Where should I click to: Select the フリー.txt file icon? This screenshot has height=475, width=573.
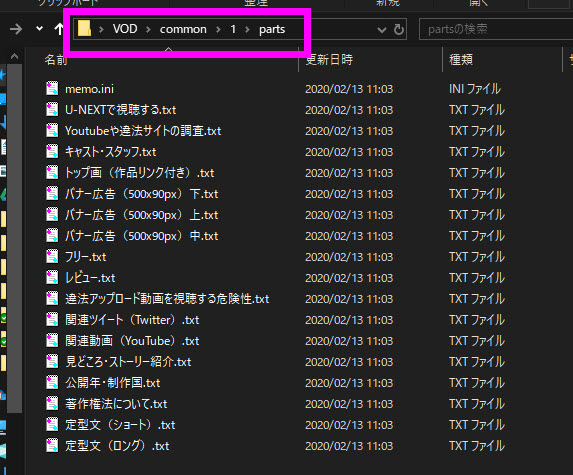point(52,257)
